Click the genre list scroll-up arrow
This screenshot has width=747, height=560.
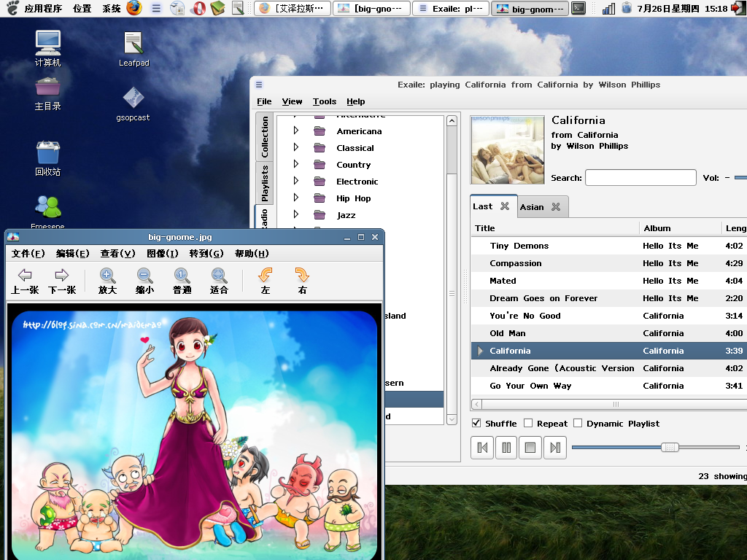point(452,121)
